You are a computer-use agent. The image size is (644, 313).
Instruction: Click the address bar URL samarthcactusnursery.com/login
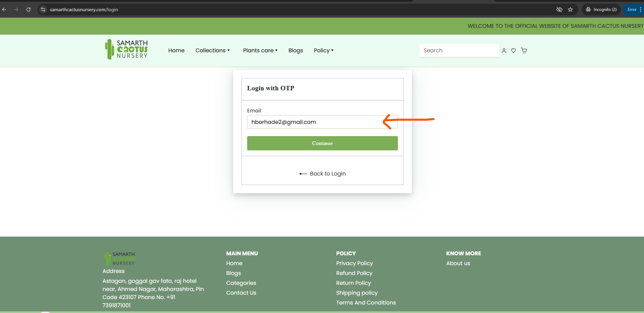click(84, 10)
